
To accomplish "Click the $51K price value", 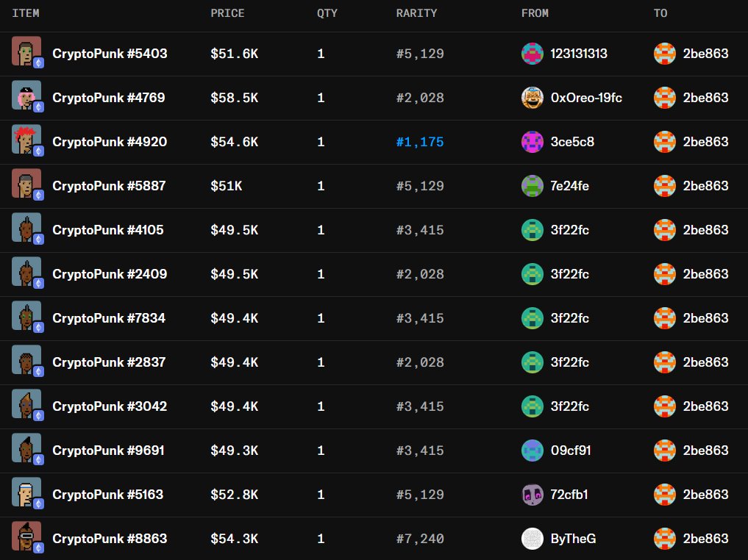I will (x=226, y=186).
